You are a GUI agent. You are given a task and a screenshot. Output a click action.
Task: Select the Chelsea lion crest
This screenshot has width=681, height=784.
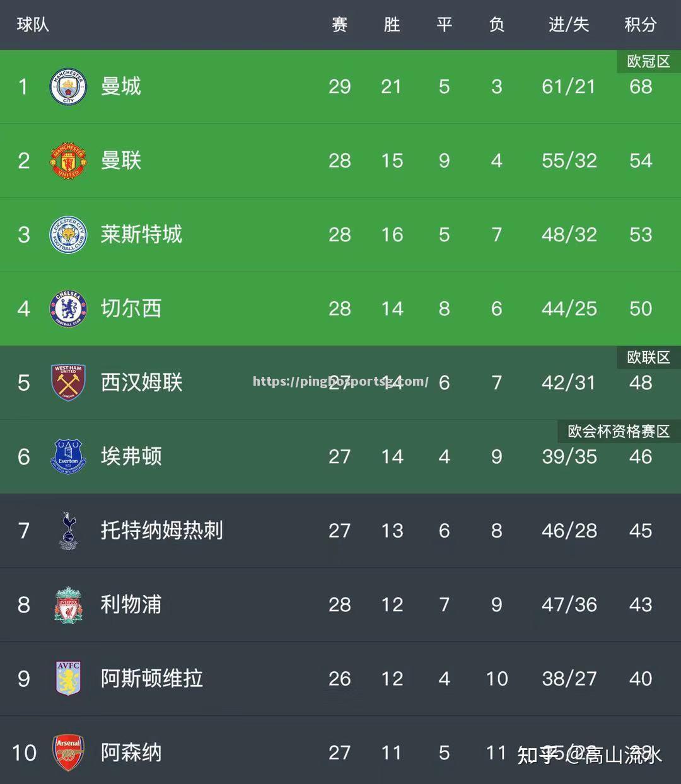point(68,309)
